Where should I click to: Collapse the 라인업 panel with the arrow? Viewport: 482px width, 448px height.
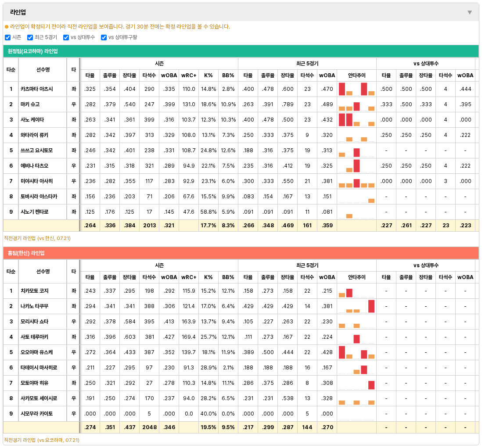[469, 12]
